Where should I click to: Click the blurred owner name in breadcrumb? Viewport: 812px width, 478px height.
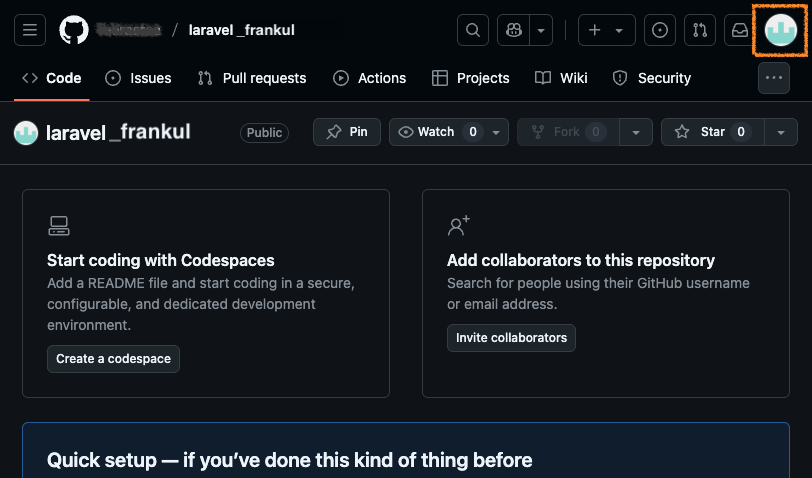(129, 30)
